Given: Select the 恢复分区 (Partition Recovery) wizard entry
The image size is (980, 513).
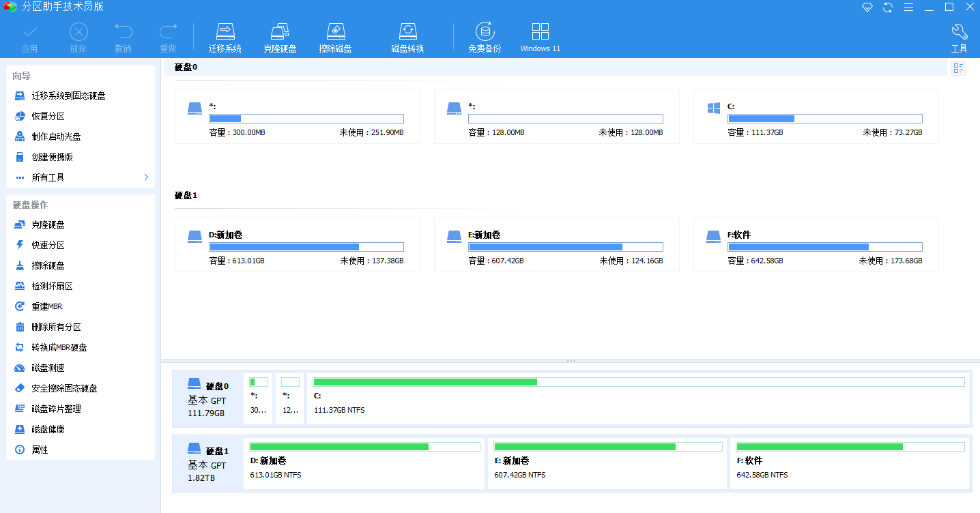Looking at the screenshot, I should [41, 115].
